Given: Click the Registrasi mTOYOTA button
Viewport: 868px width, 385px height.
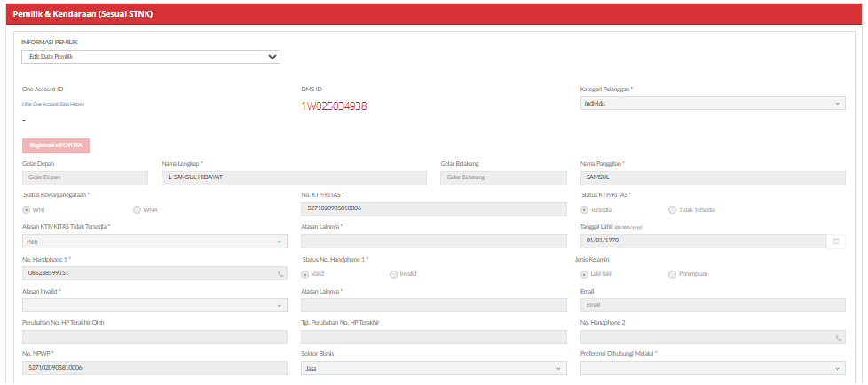Looking at the screenshot, I should click(x=56, y=146).
